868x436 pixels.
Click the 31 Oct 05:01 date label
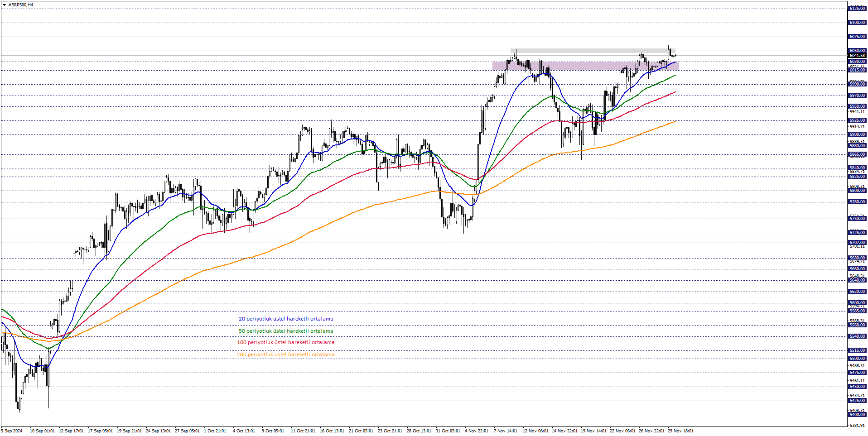coord(448,431)
